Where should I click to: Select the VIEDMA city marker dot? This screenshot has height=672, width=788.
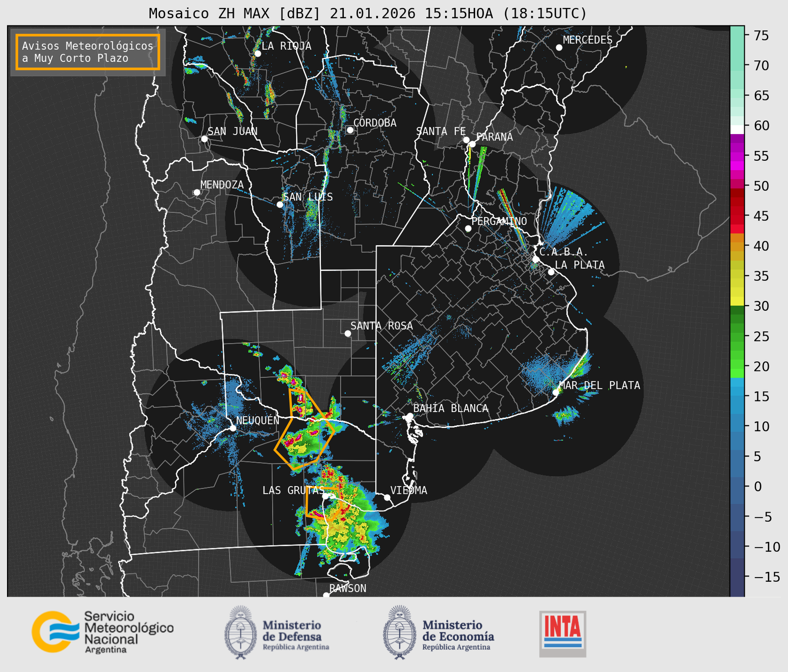387,497
